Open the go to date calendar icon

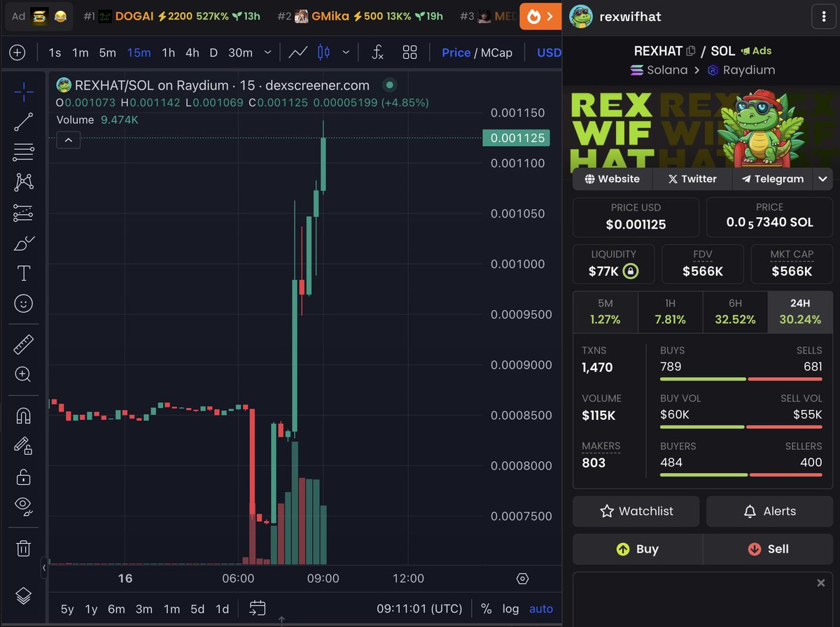tap(257, 608)
